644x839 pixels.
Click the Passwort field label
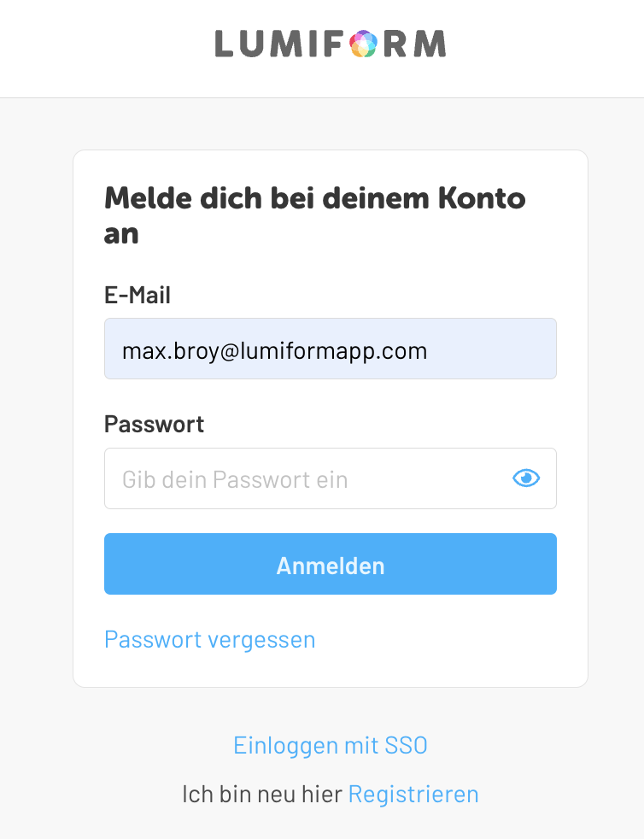point(155,424)
